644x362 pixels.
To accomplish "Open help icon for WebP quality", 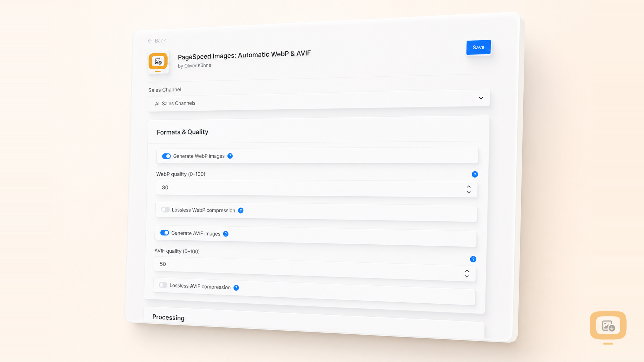I will (x=475, y=174).
